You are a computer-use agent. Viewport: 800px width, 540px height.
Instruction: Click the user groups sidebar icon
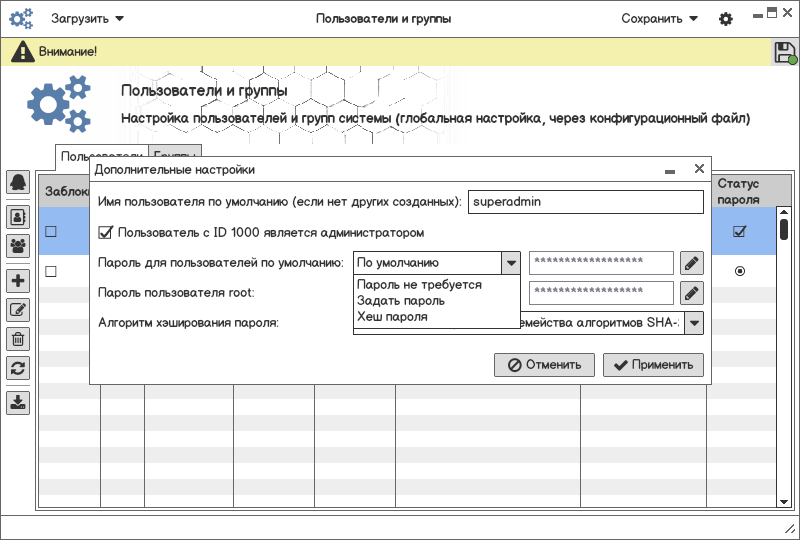pyautogui.click(x=18, y=245)
